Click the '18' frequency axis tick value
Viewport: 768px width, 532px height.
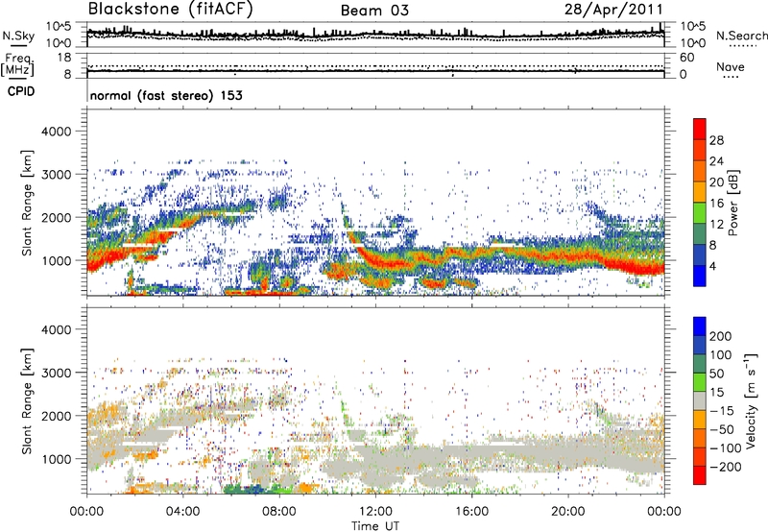click(x=64, y=58)
